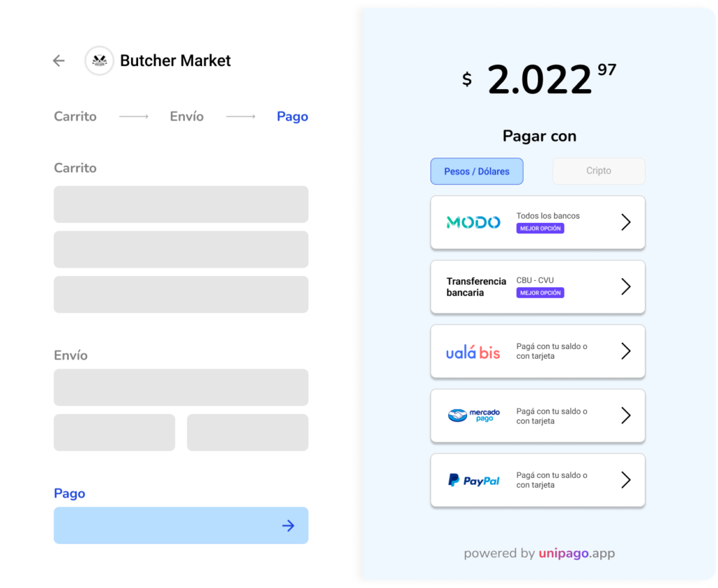Click the first Carrito placeholder item
Screen dimensions: 718x588
tap(181, 204)
